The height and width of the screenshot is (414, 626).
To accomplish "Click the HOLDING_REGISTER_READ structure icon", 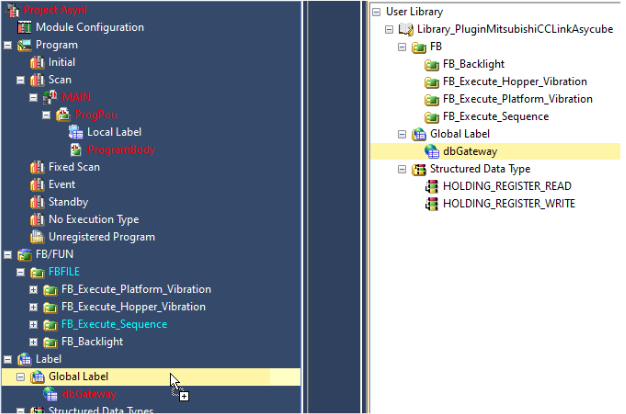I will coord(432,187).
